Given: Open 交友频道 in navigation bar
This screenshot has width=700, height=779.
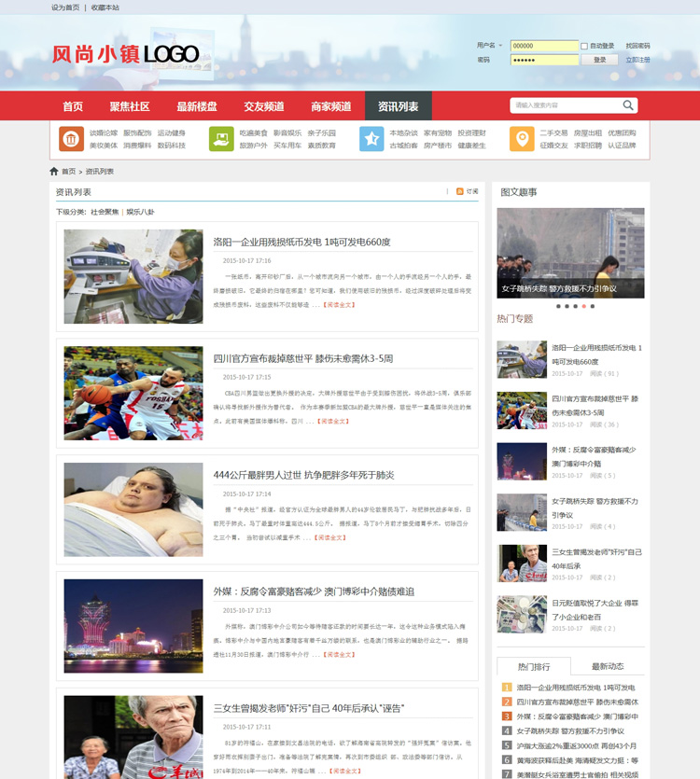Looking at the screenshot, I should click(264, 106).
